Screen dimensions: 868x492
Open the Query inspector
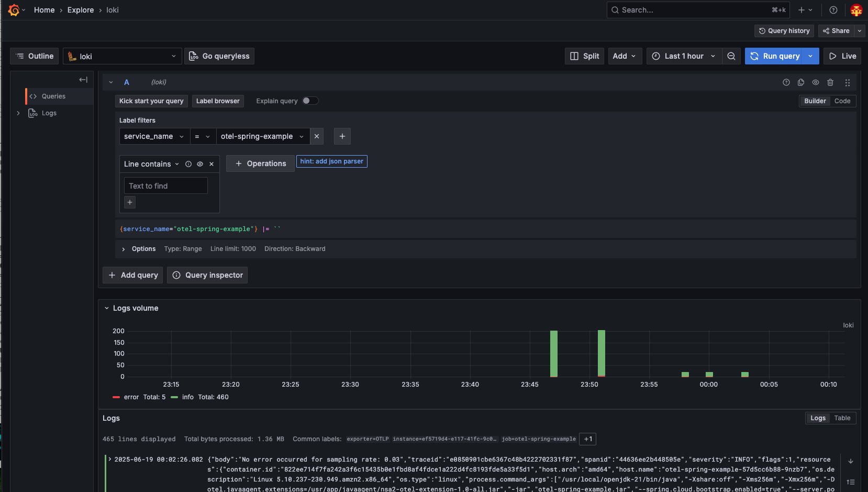click(207, 275)
